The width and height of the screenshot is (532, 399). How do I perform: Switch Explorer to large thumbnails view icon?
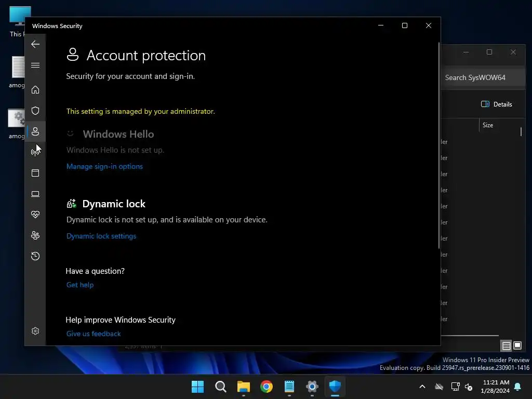(x=517, y=345)
